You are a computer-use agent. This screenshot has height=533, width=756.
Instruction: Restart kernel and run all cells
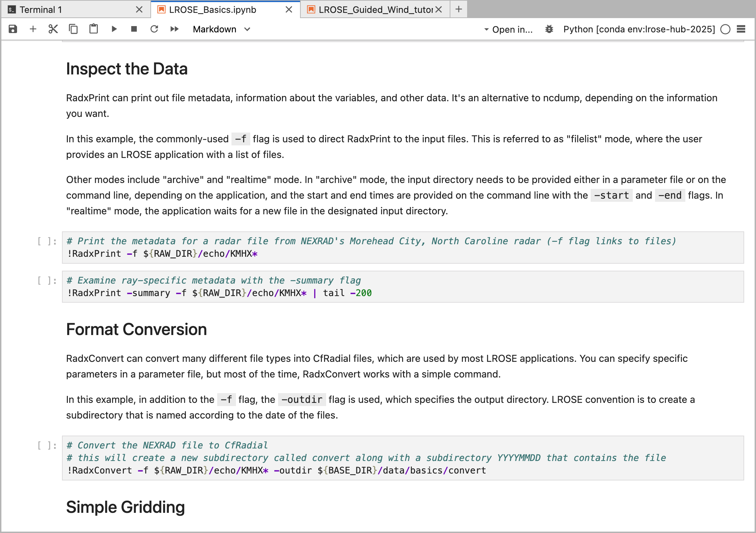[x=175, y=29]
